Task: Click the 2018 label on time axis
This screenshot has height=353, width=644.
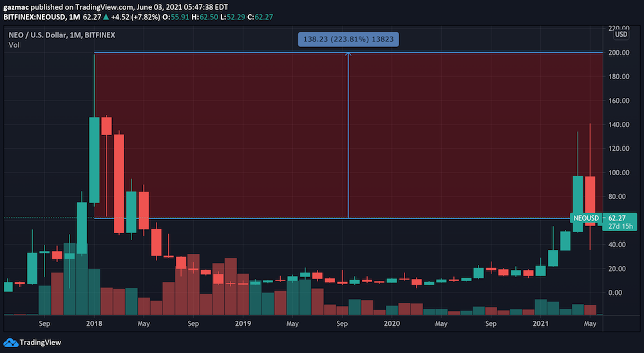Action: point(93,323)
